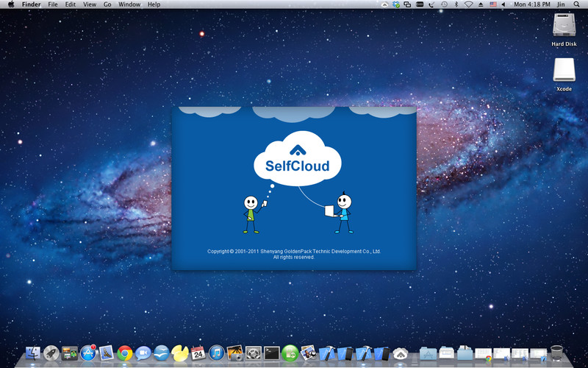Click SelfCloud cloud icon in dock
The width and height of the screenshot is (588, 368).
pyautogui.click(x=401, y=353)
